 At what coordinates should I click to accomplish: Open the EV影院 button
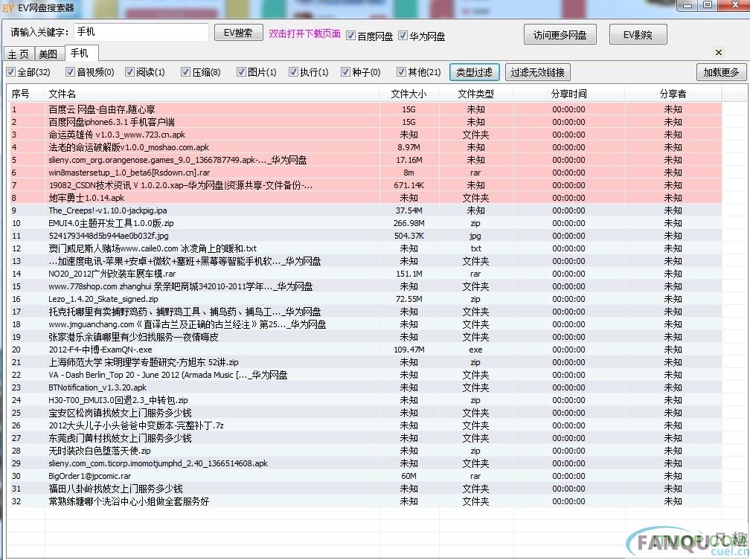pos(638,35)
